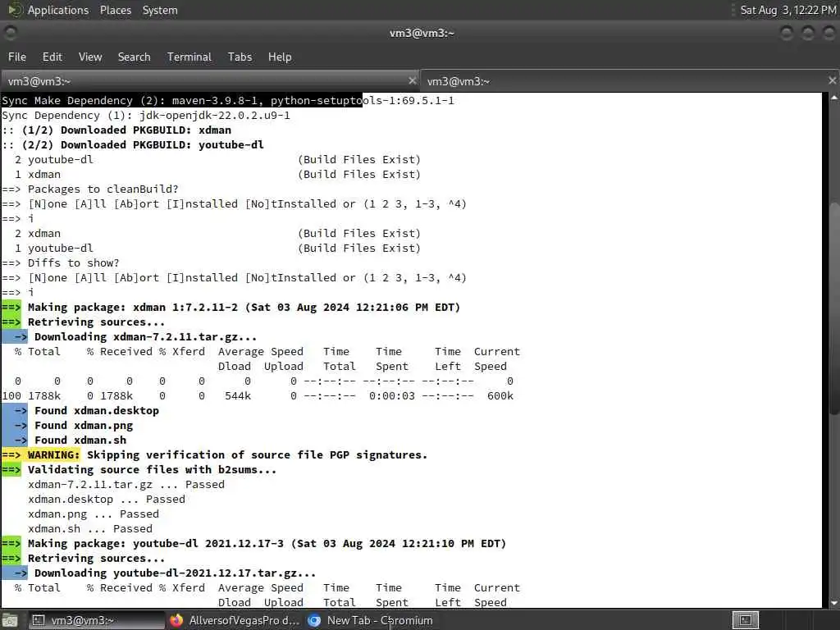Screen dimensions: 840x630
Task: Click text jdk-openjdk-22.0.2.u9-1
Action: click(215, 115)
